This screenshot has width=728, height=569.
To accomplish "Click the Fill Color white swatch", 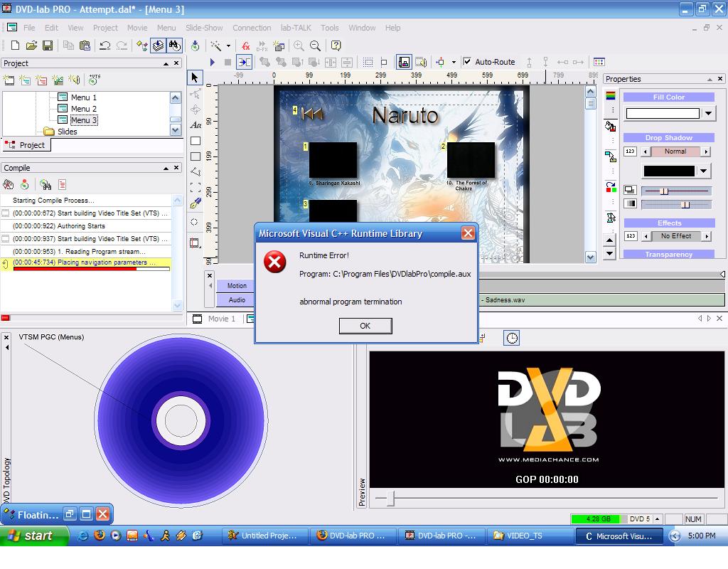I will click(x=663, y=113).
